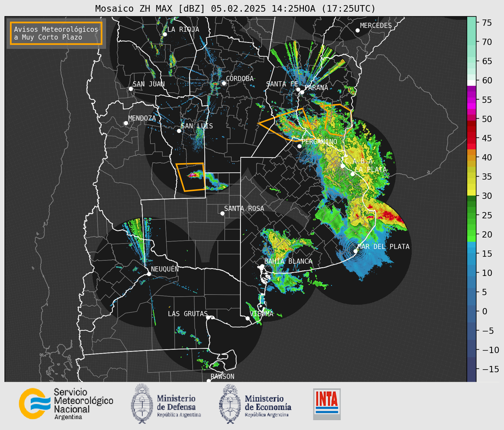Click the SAN JUAN label text
The height and width of the screenshot is (430, 504).
149,84
